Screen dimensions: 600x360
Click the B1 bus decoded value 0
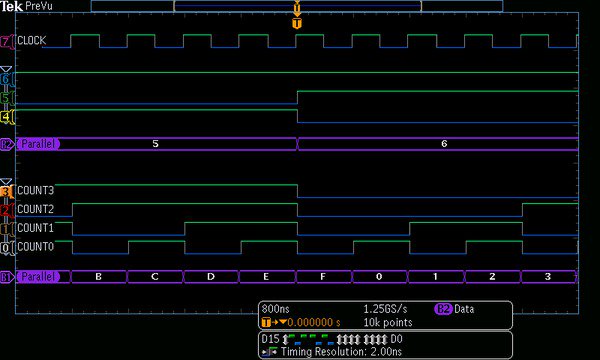click(379, 277)
